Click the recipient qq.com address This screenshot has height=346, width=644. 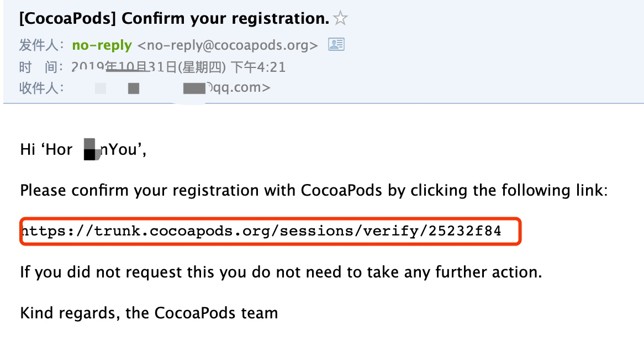click(x=238, y=87)
